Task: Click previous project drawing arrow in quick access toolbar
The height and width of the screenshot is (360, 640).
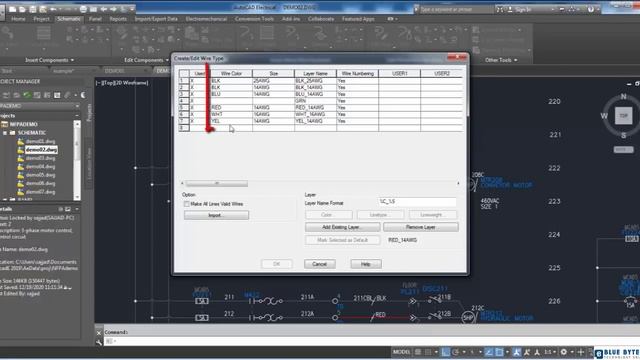Action: [x=104, y=9]
